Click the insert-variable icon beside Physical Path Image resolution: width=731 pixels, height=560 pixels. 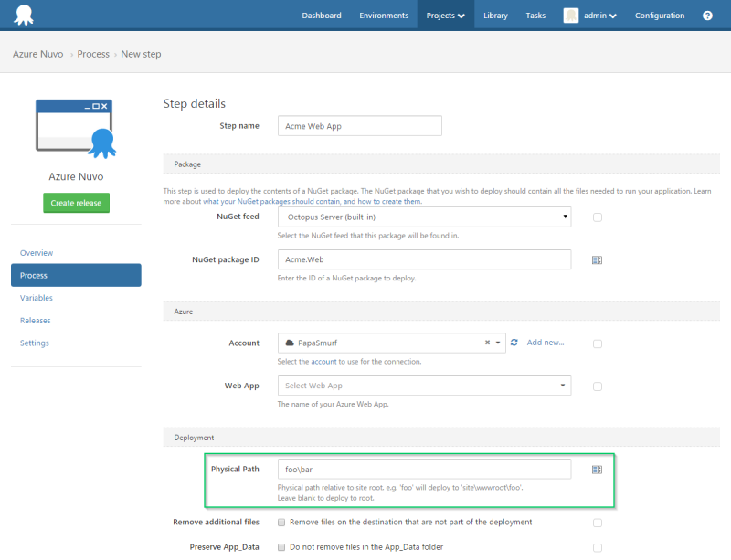click(x=597, y=469)
